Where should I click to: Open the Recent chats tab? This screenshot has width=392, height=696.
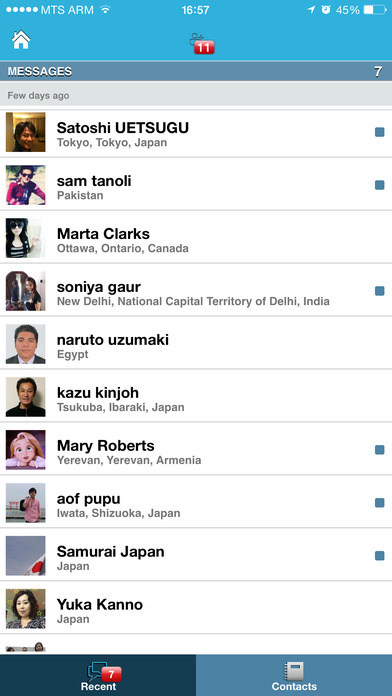coord(98,676)
